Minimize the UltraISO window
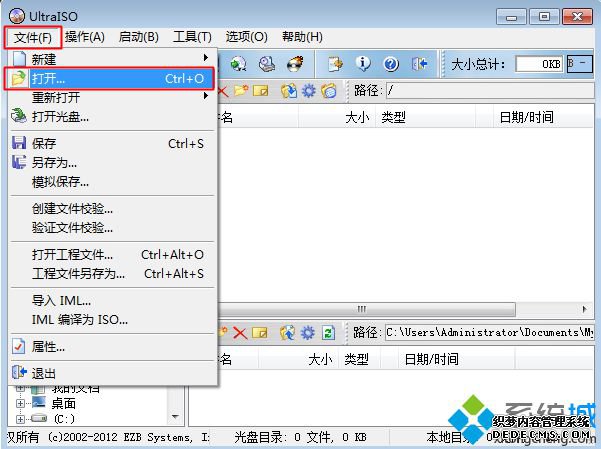Viewport: 601px width, 449px height. tap(511, 17)
